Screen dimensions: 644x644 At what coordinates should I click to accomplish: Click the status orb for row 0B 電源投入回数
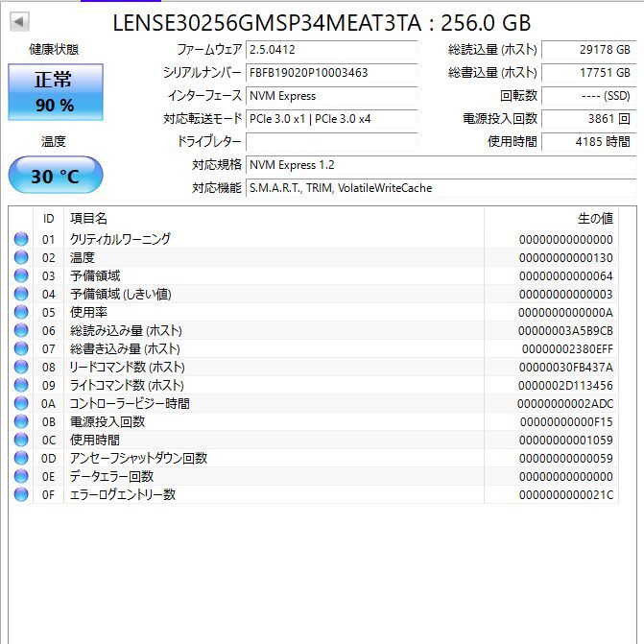point(21,421)
